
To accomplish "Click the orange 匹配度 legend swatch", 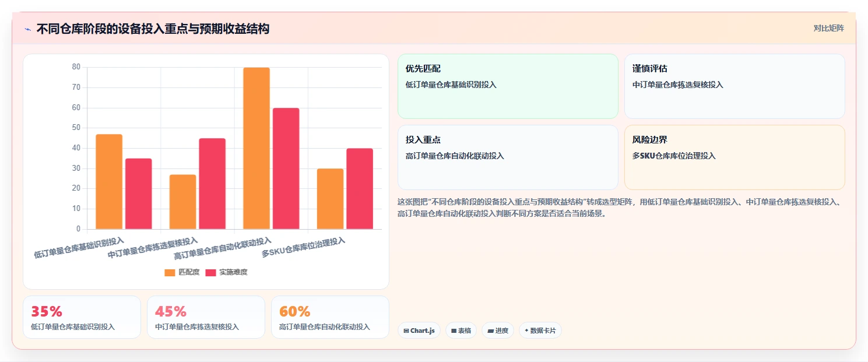I will pyautogui.click(x=170, y=272).
